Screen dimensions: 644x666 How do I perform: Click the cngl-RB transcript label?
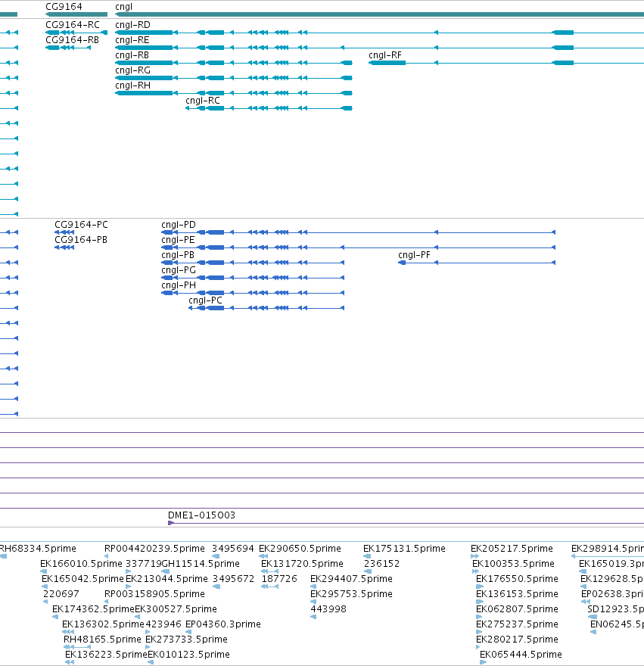[132, 55]
